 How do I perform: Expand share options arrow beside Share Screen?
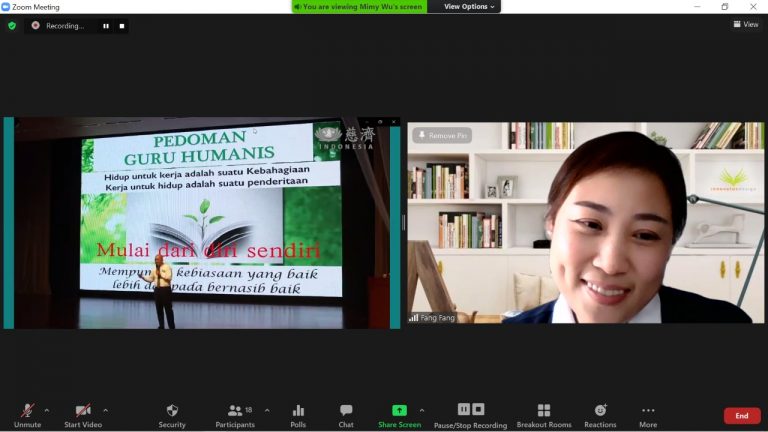tap(422, 410)
